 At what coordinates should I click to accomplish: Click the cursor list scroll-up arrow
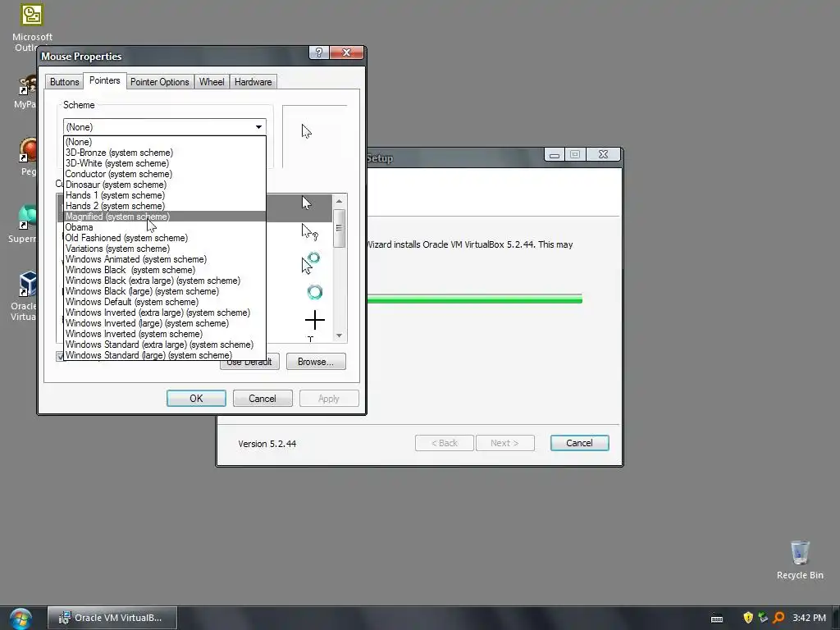339,201
